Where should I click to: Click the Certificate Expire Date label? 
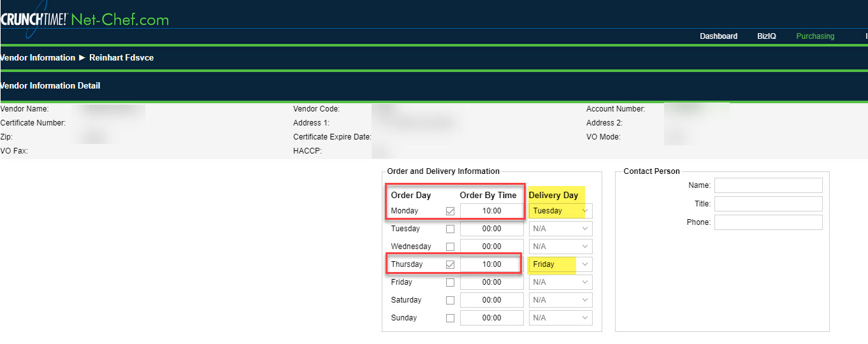332,137
